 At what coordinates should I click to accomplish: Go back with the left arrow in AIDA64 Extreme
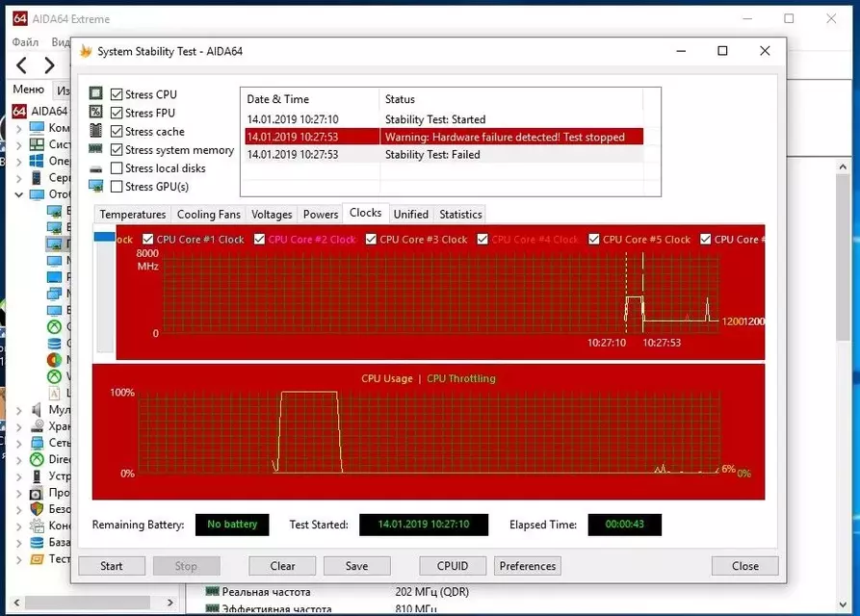tap(22, 65)
